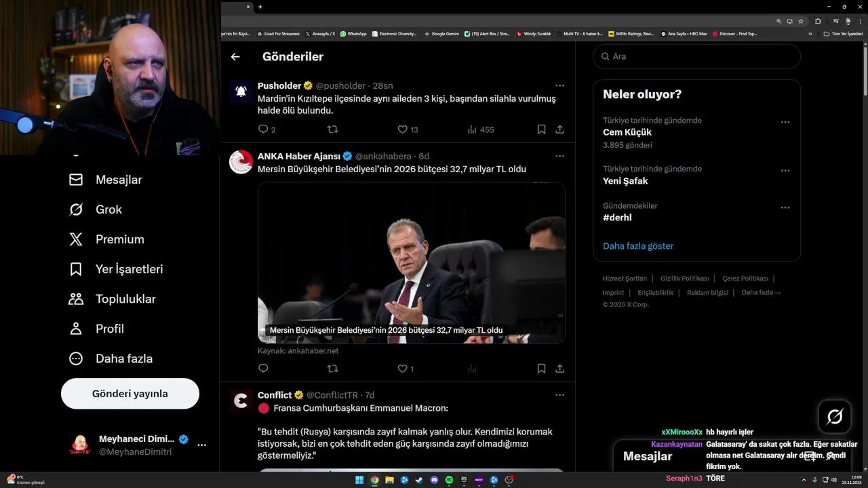This screenshot has height=488, width=868.
Task: Repost the ANKA Haber Ajansı post
Action: pyautogui.click(x=332, y=369)
